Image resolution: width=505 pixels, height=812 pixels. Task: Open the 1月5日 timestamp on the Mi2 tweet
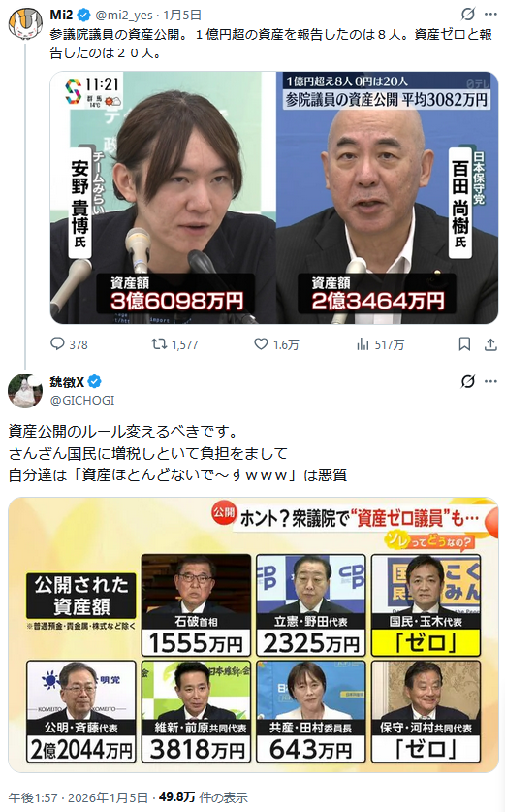pos(182,15)
